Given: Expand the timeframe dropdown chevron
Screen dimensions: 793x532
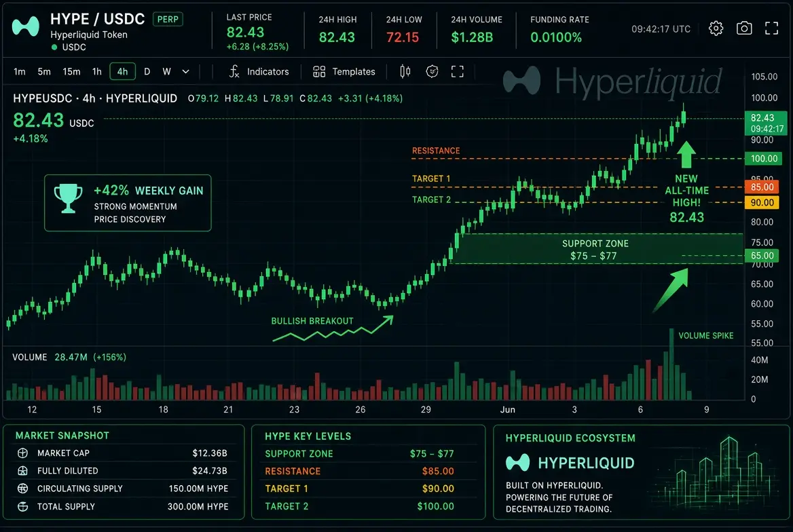Looking at the screenshot, I should pyautogui.click(x=185, y=72).
